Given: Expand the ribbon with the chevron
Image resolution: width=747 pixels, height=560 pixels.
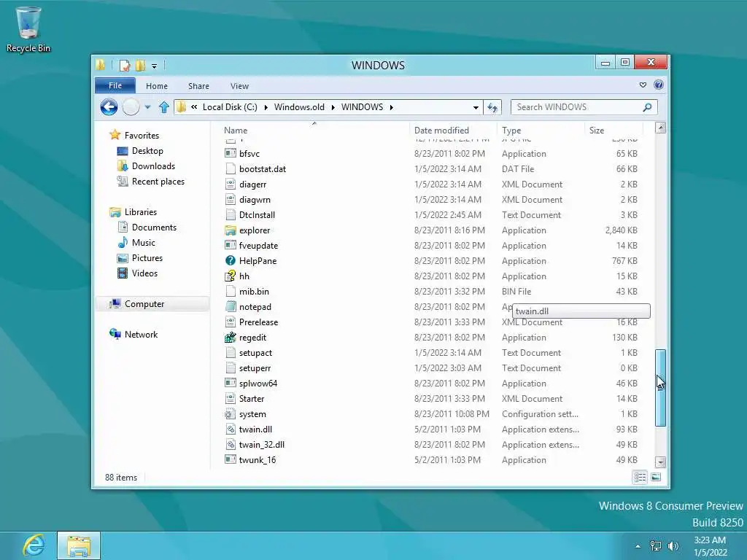Looking at the screenshot, I should pos(643,85).
